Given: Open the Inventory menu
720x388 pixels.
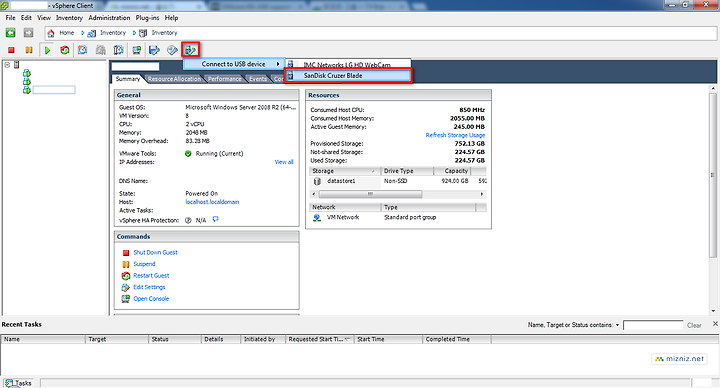Looking at the screenshot, I should point(69,18).
